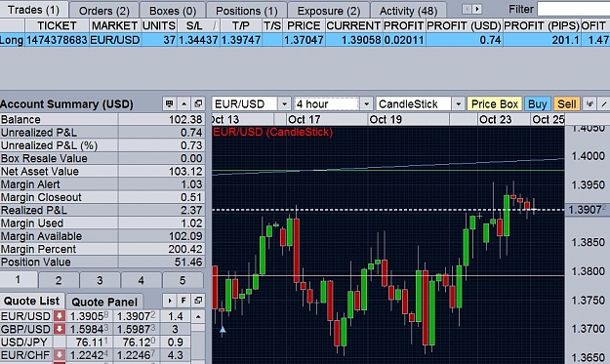Viewport: 610px width, 364px height.
Task: Click the GBP/USD bid price 1.5984
Action: tap(89, 329)
